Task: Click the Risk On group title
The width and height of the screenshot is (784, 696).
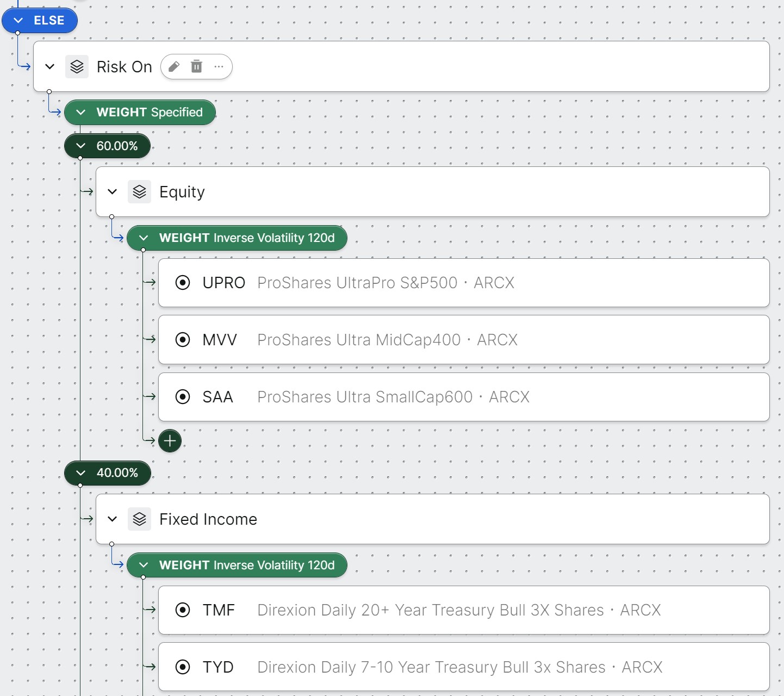Action: 125,67
